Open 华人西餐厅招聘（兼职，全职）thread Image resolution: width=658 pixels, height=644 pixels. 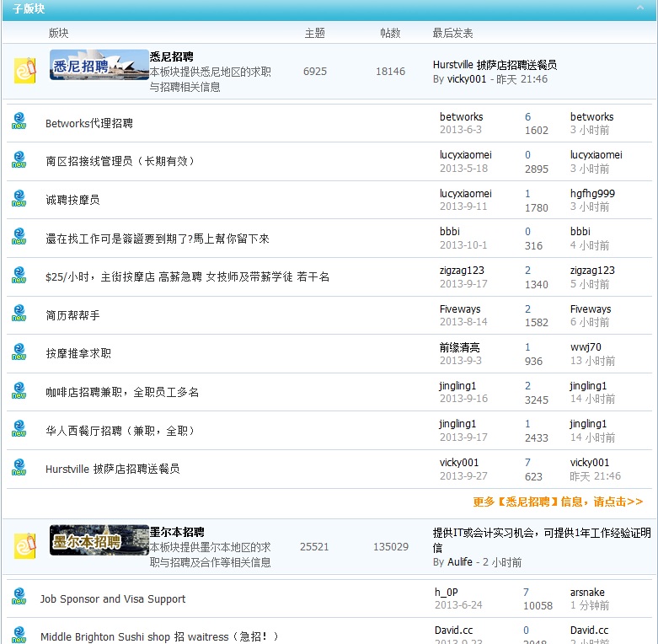point(120,431)
